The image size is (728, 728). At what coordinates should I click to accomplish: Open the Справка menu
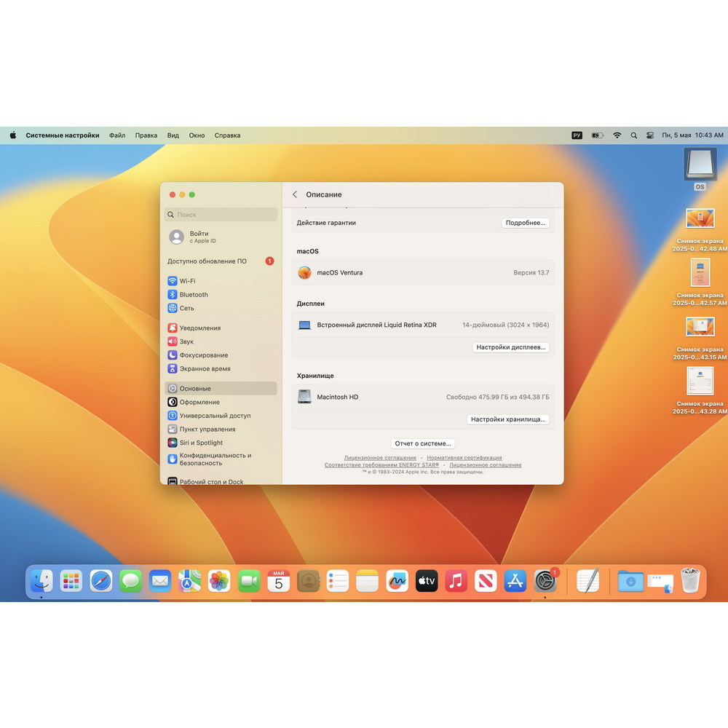(227, 135)
